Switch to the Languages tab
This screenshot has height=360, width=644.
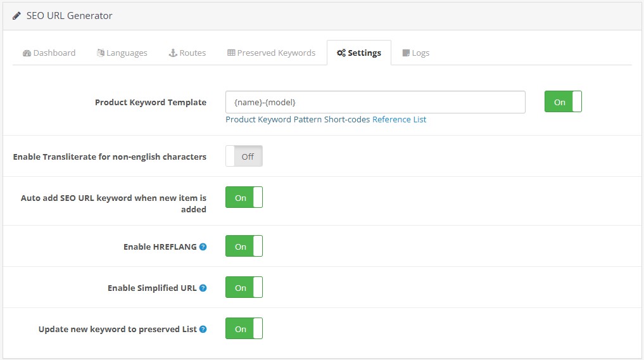(127, 53)
